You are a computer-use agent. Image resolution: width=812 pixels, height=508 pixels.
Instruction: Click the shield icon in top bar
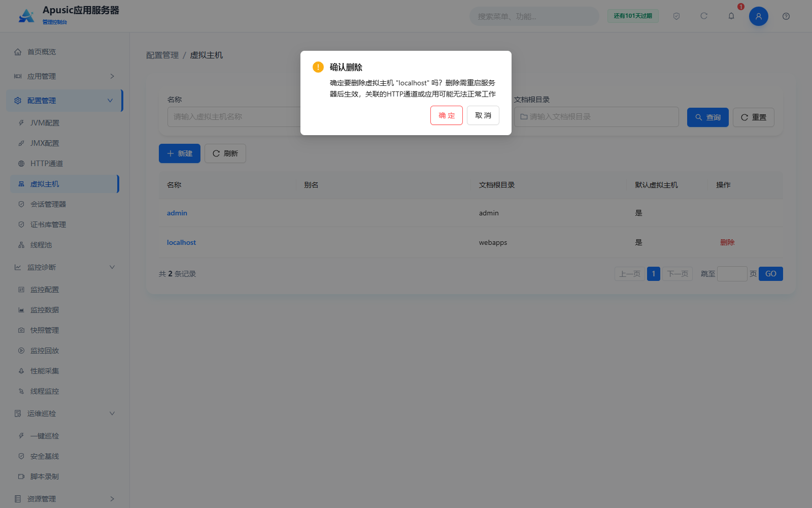pyautogui.click(x=676, y=16)
